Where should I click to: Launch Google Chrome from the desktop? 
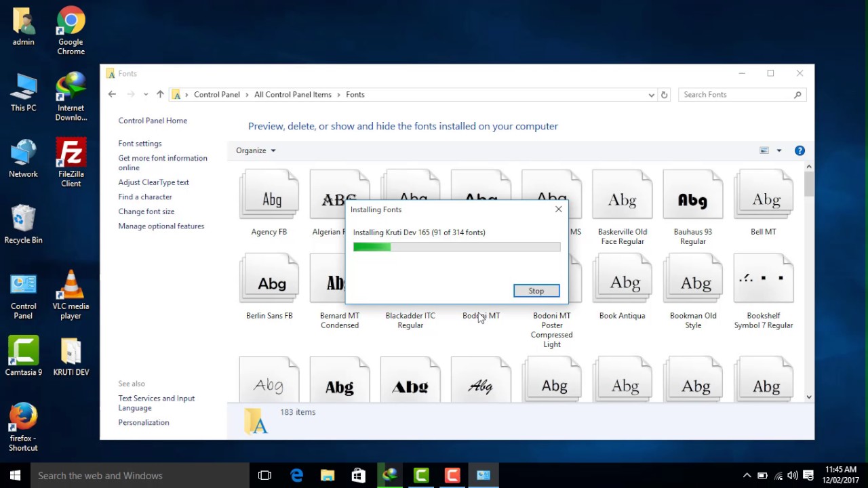71,31
